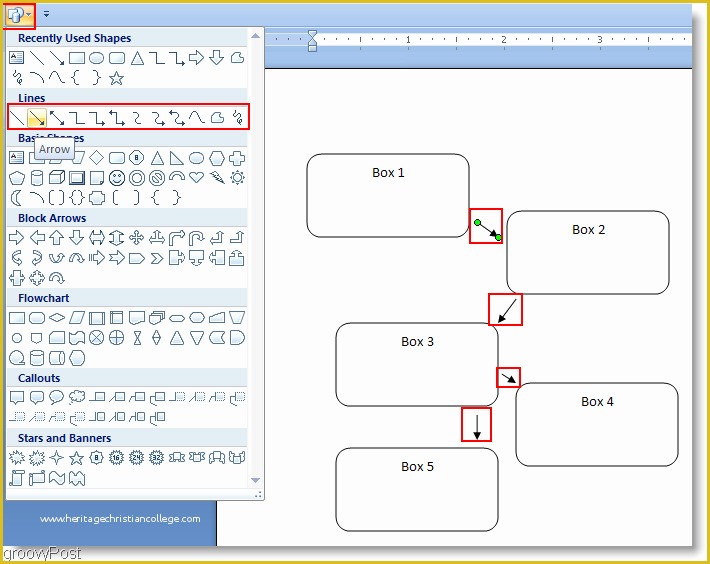Screen dimensions: 710x564
Task: Select Cross shape in Basic Shapes
Action: coord(237,158)
